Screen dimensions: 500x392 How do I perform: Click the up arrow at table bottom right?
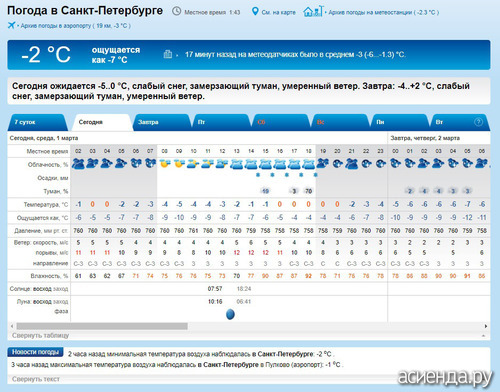click(x=483, y=336)
